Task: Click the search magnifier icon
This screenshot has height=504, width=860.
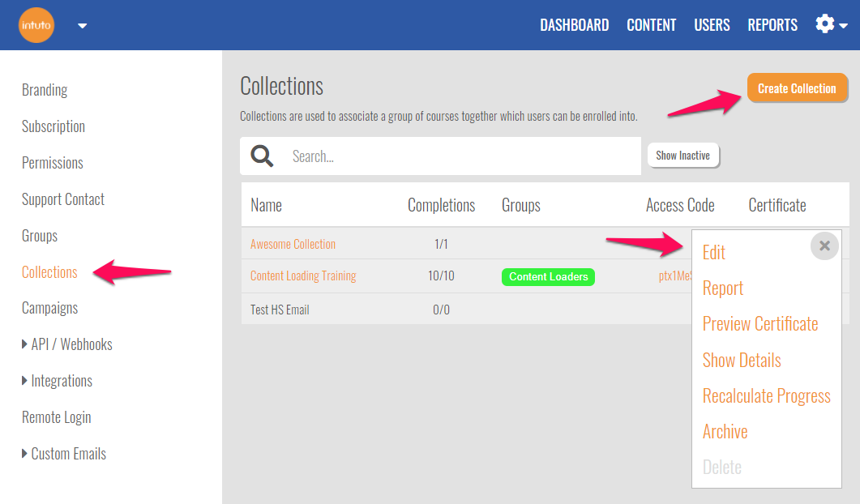Action: tap(262, 156)
